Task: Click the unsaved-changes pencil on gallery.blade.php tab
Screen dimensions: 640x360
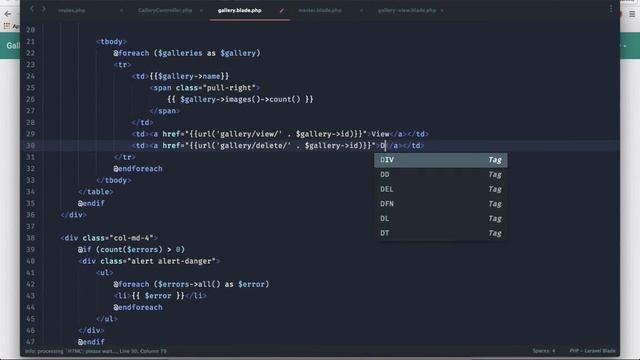Action: [281, 11]
